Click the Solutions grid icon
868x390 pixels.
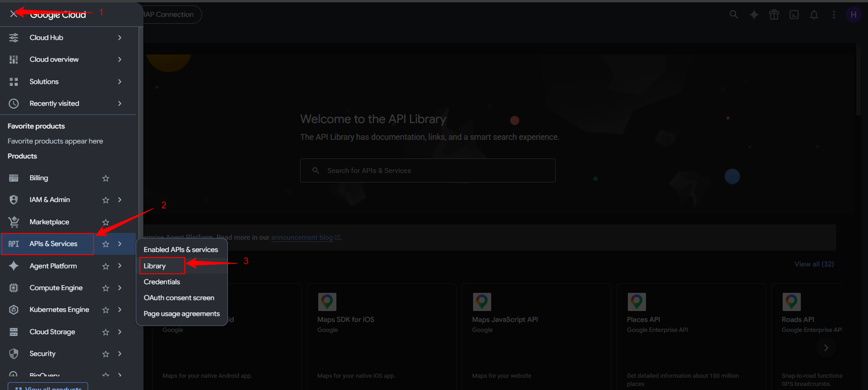click(14, 82)
